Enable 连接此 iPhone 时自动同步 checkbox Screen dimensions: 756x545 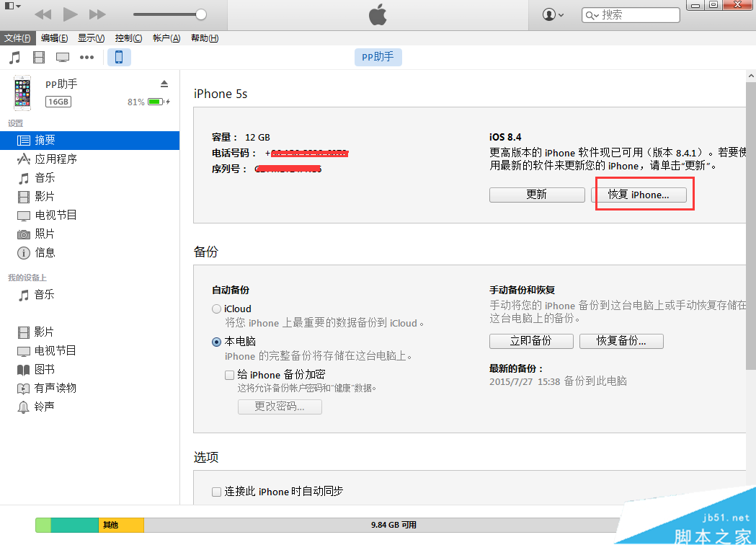pos(216,492)
